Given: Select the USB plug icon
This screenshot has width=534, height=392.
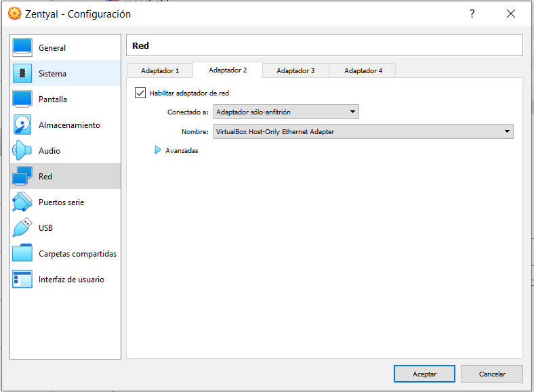Looking at the screenshot, I should pos(22,227).
